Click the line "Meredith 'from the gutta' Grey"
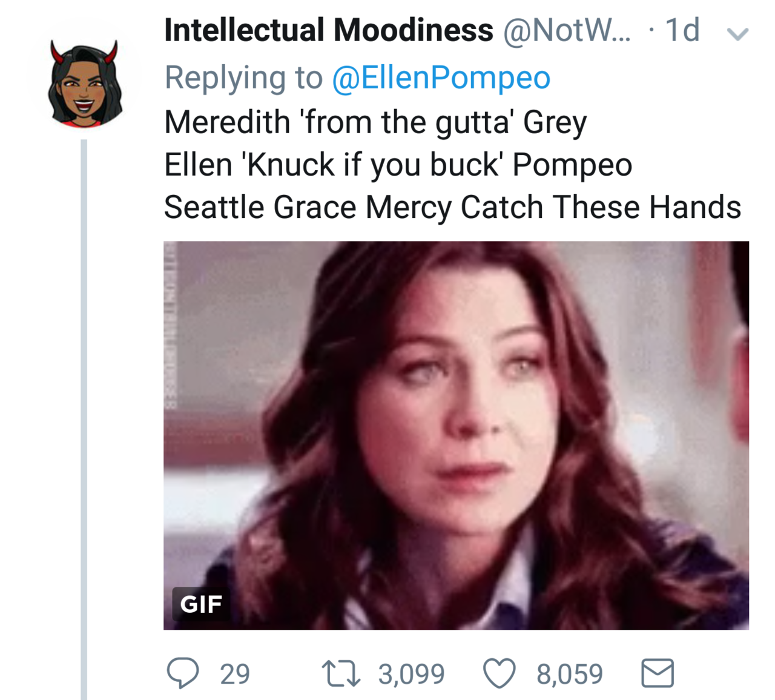Screen dimensions: 775x700 point(375,122)
